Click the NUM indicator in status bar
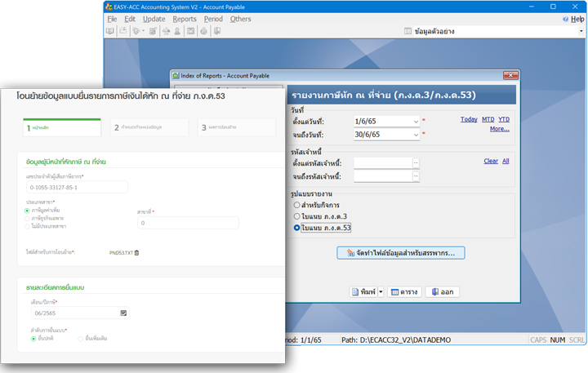The height and width of the screenshot is (373, 588). [558, 340]
